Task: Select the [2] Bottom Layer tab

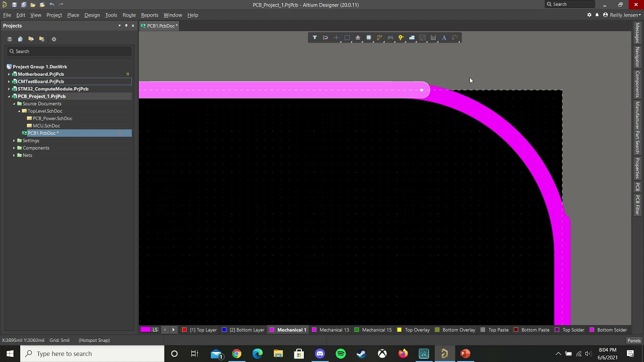Action: coord(243,330)
